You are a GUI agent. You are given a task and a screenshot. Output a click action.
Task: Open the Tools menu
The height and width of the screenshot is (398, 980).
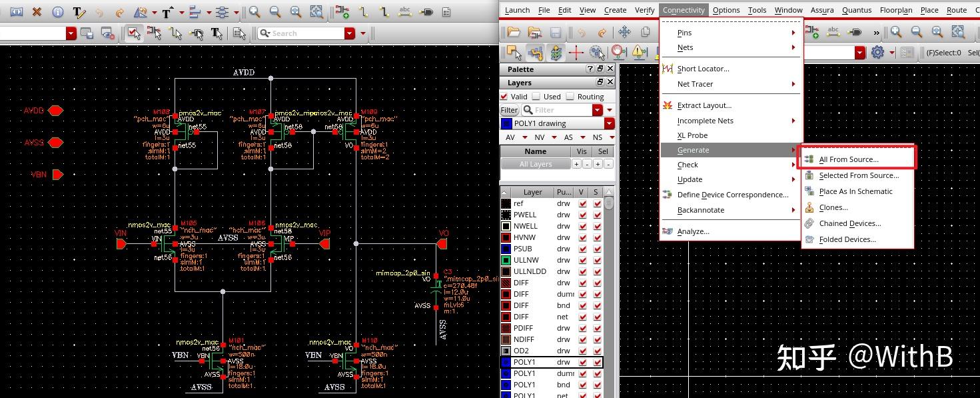click(x=757, y=10)
